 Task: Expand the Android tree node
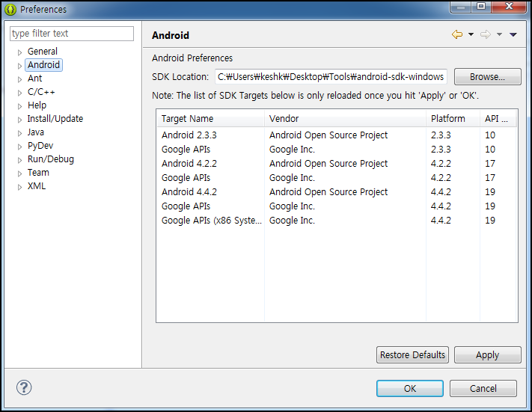click(19, 66)
